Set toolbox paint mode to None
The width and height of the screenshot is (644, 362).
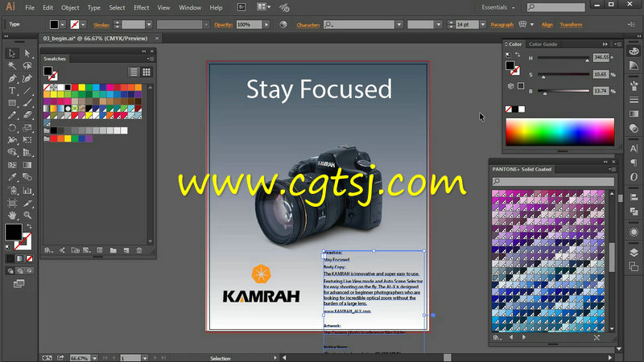pos(29,258)
